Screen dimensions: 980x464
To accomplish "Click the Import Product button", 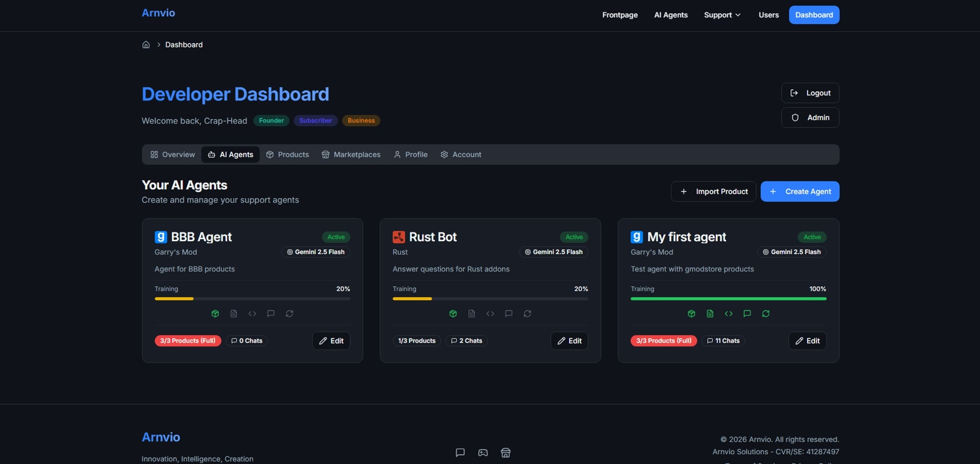I will [714, 191].
